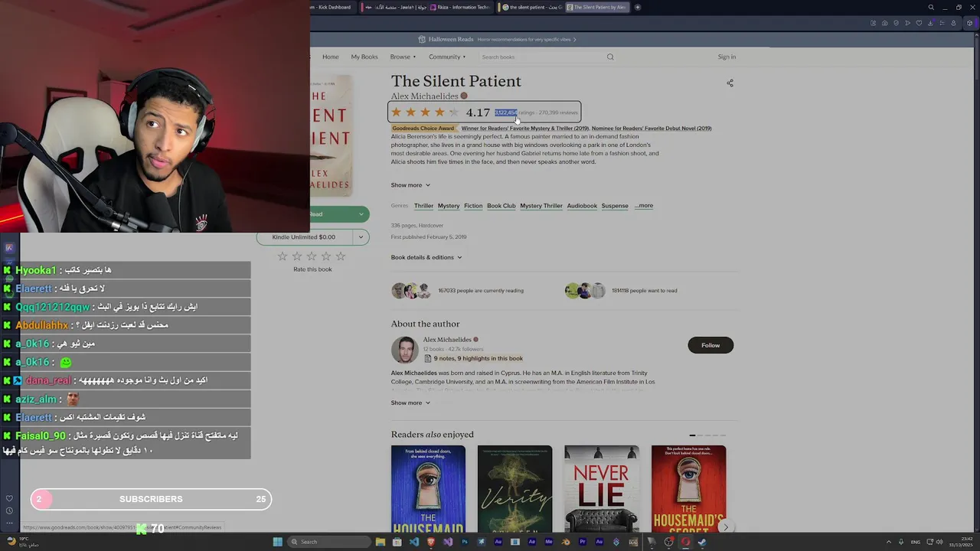Open the browser account profile icon

(953, 23)
